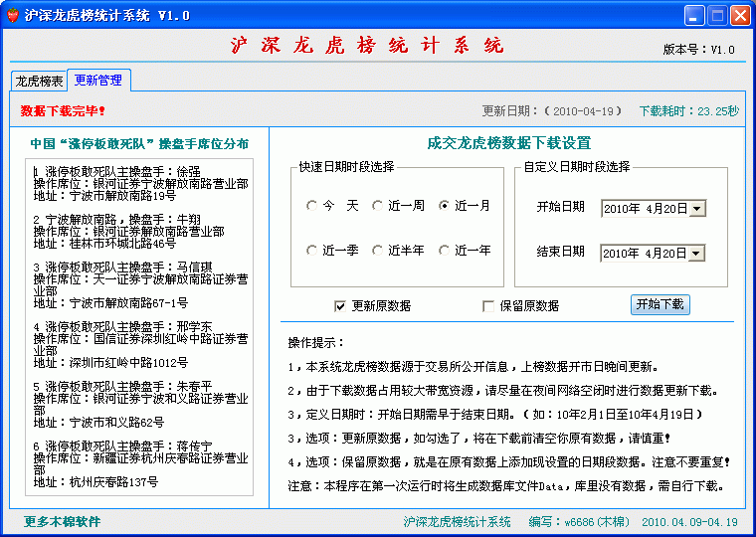This screenshot has height=537, width=756.
Task: Select the 今 天 radio option
Action: tap(331, 206)
